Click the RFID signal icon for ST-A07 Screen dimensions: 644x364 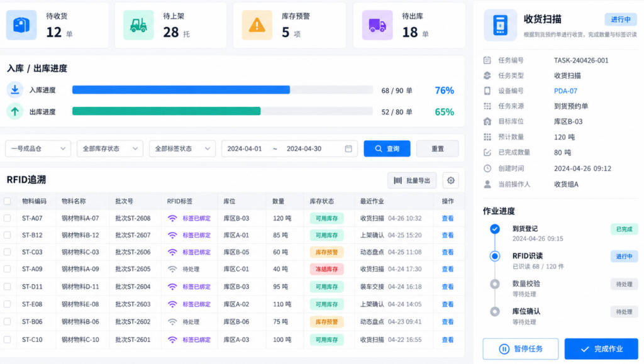click(172, 218)
